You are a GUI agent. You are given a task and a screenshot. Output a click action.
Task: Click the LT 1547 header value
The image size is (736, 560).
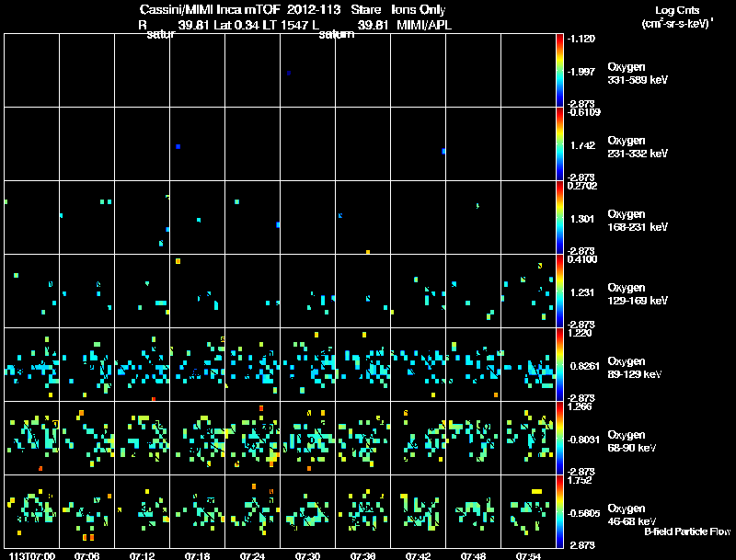point(285,26)
